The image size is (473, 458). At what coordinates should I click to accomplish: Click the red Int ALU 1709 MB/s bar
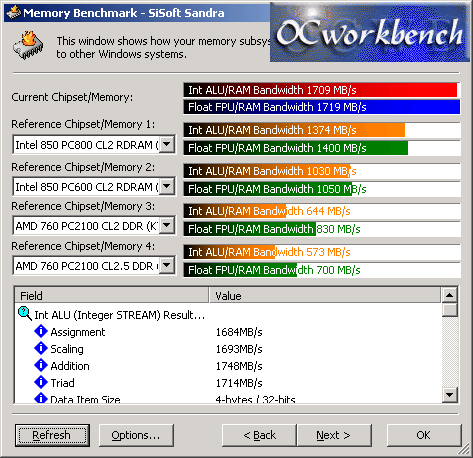tap(320, 90)
